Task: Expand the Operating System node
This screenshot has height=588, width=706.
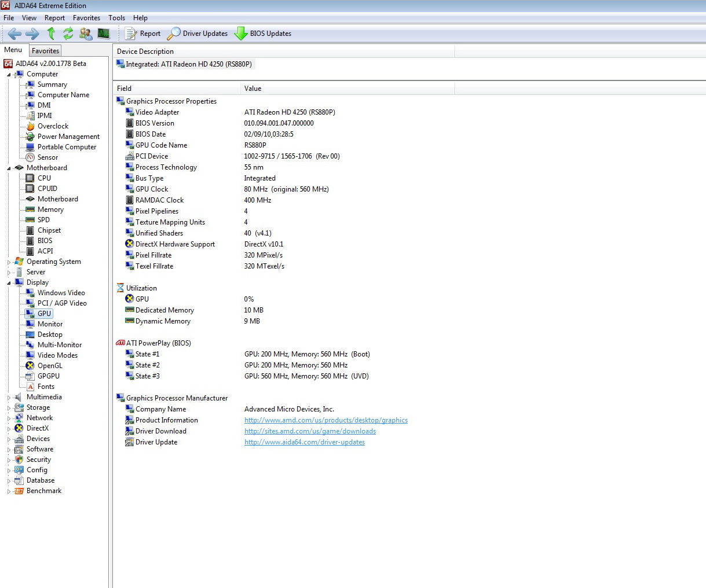Action: coord(9,262)
